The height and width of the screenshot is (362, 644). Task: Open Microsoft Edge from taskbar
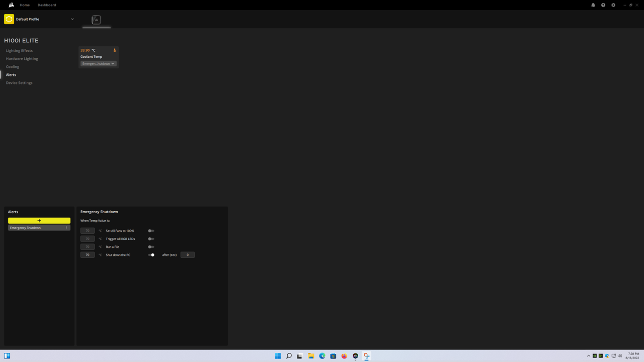[x=322, y=356]
